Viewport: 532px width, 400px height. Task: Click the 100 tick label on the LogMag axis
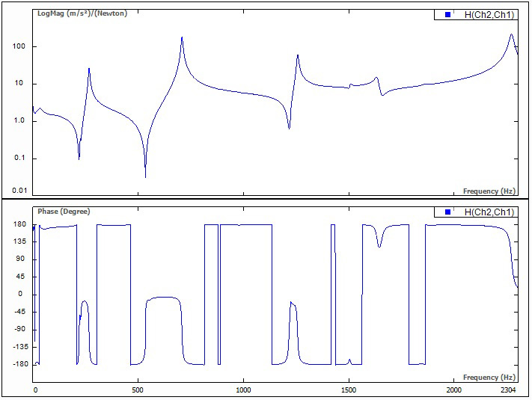[x=19, y=46]
